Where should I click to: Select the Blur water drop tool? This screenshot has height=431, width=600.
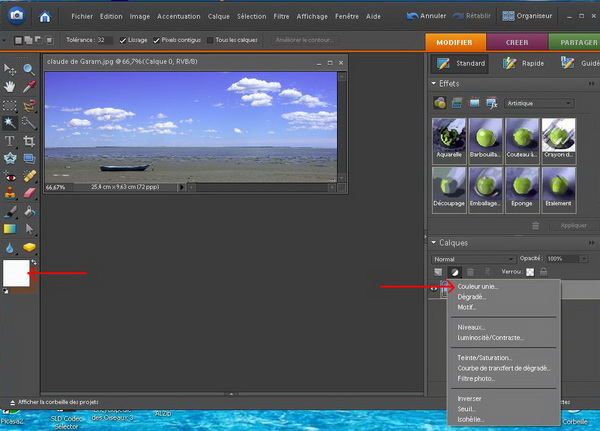pyautogui.click(x=10, y=248)
